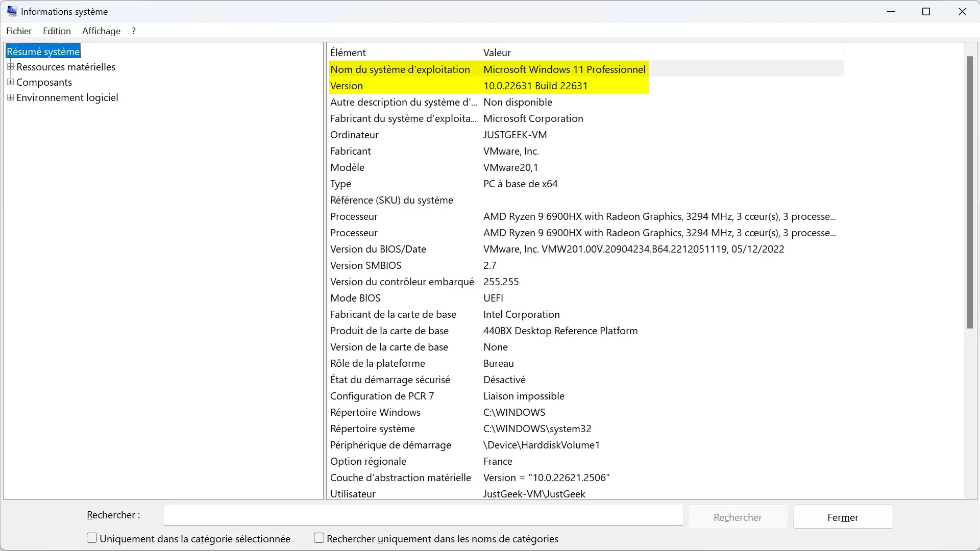Check Rechercher uniquement dans les noms de catégories
980x551 pixels.
tap(319, 538)
